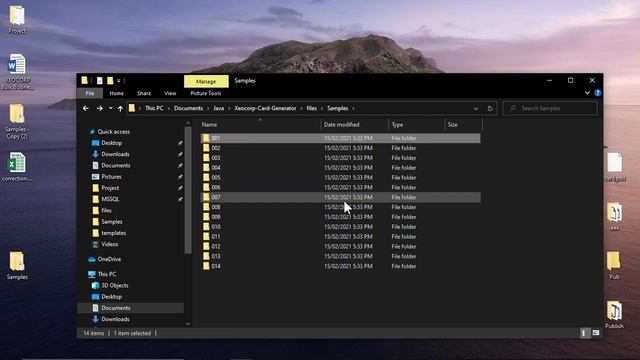Open address bar history dropdown
Viewport: 640px width, 360px height.
(476, 109)
